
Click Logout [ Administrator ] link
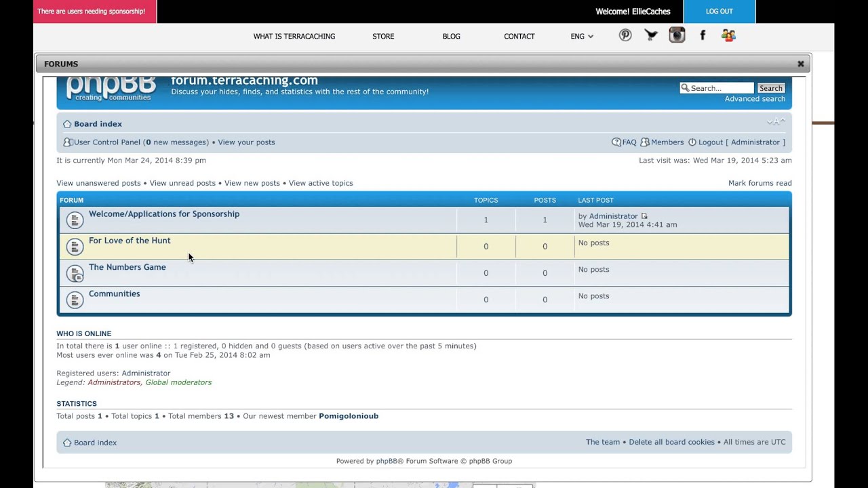742,142
